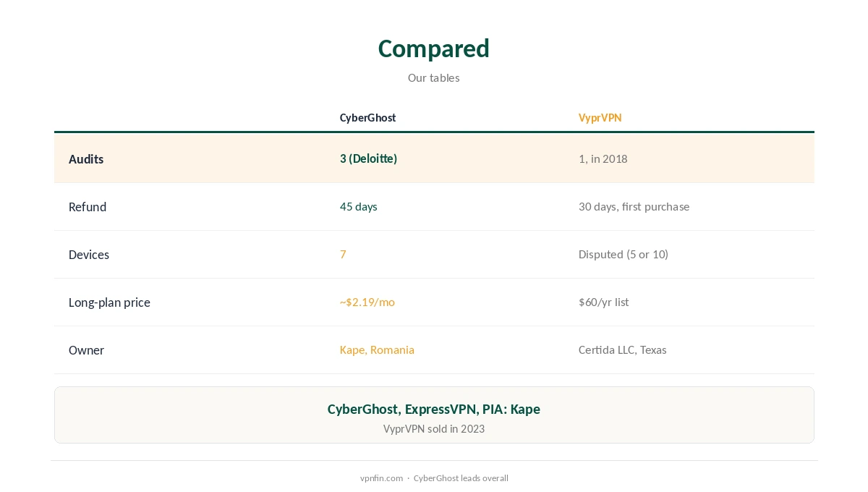Open the vpnfin.com footer link
Image resolution: width=868 pixels, height=492 pixels.
click(x=381, y=478)
